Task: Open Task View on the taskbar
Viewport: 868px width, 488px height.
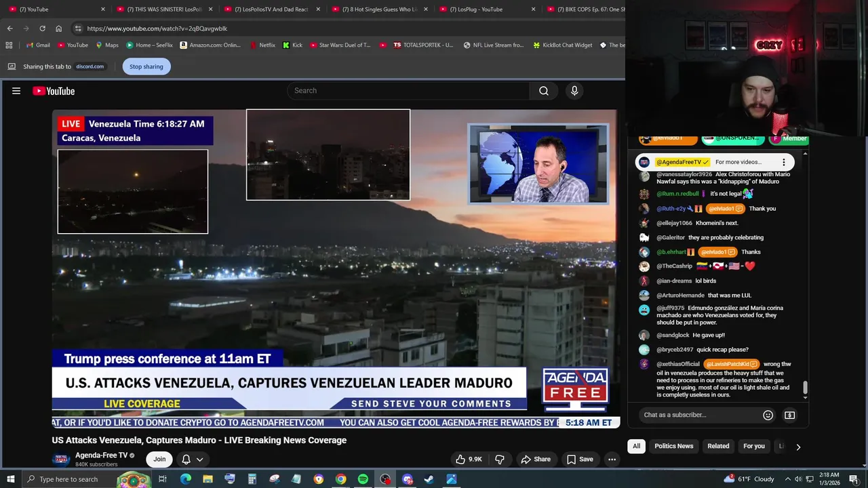Action: pos(163,479)
